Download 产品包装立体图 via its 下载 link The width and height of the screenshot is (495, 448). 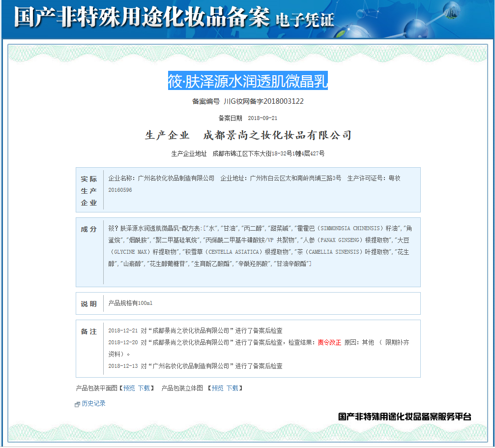[232, 388]
